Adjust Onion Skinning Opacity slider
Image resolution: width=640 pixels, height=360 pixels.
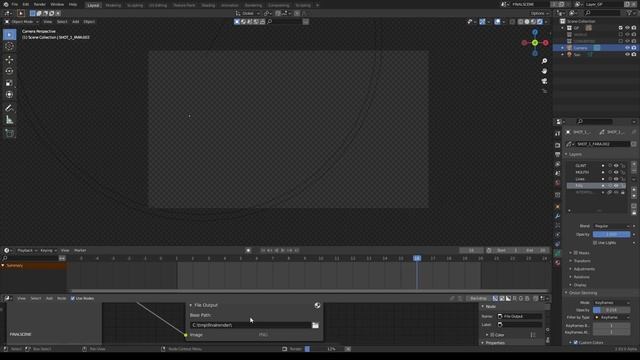[611, 310]
